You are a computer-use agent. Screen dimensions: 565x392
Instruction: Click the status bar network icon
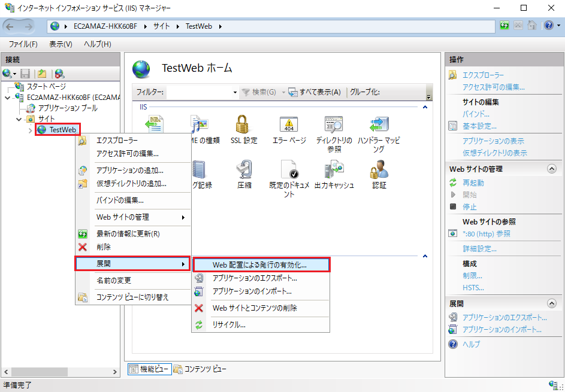click(x=552, y=384)
